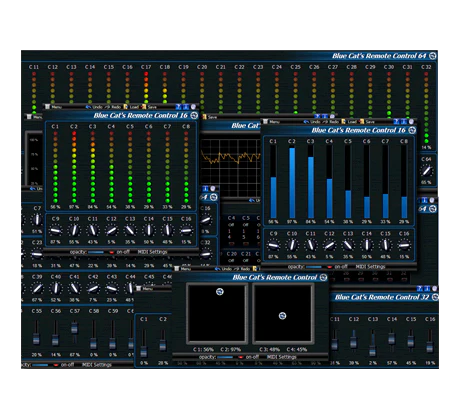Toggle on-off switch in left Remote Control 16

[x=119, y=252]
